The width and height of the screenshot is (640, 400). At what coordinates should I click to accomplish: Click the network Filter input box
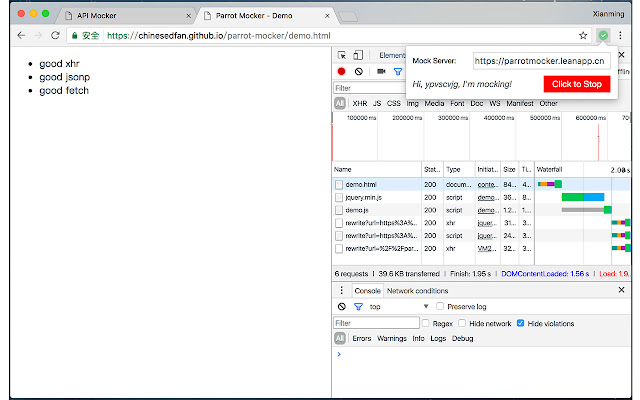tap(369, 88)
